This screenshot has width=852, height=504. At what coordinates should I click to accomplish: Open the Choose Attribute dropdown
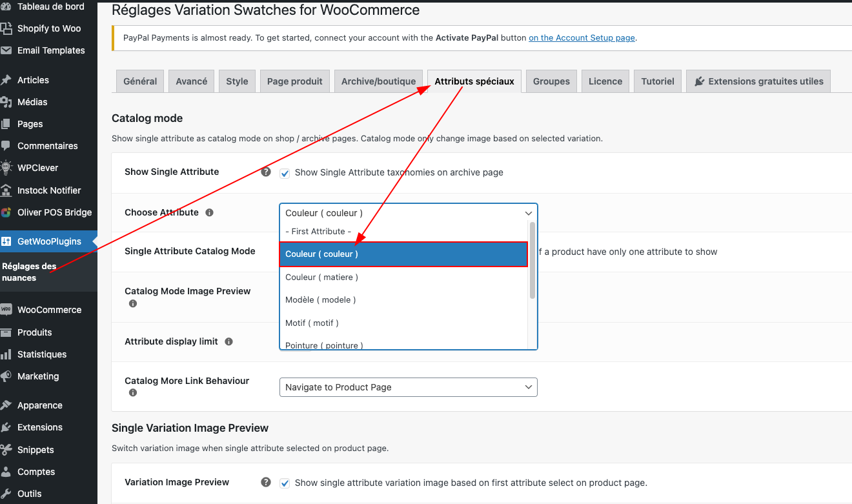pos(409,213)
